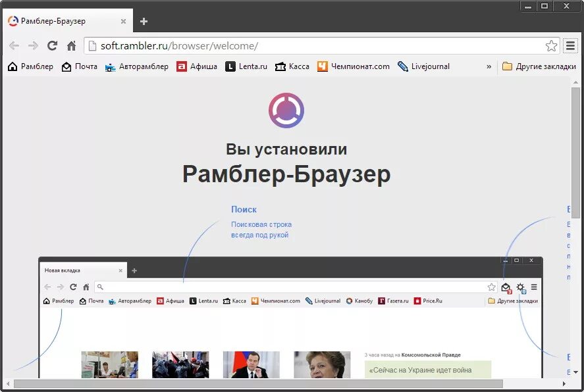Maximize the browser window
Image resolution: width=584 pixels, height=392 pixels.
point(544,7)
